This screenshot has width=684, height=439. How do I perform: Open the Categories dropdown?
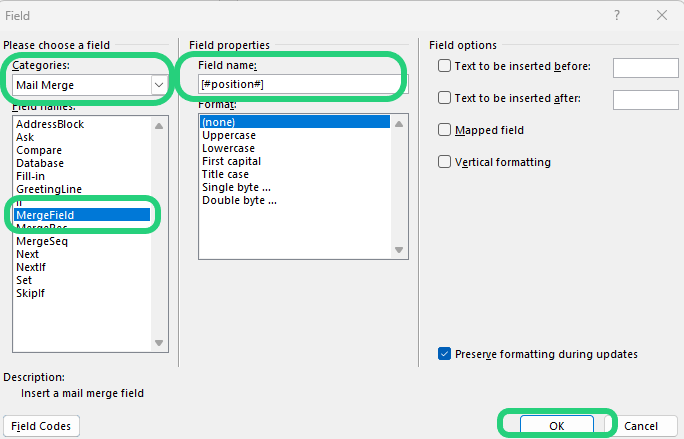158,86
